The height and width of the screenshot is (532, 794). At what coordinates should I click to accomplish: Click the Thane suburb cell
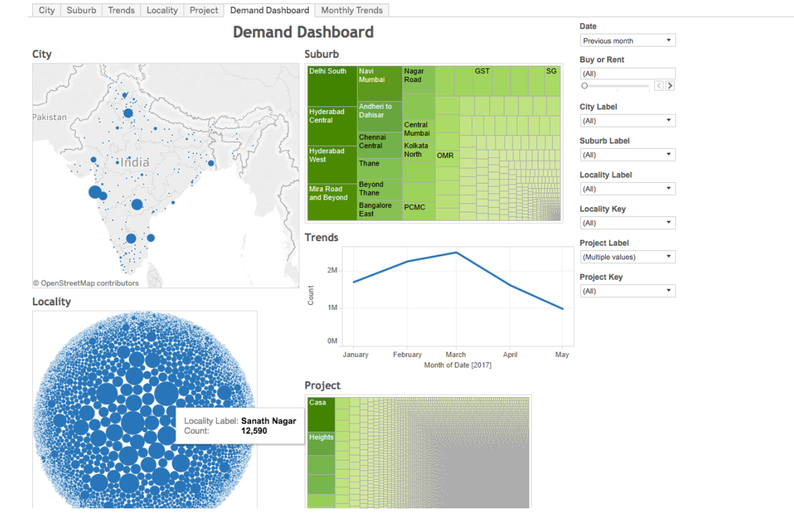point(380,169)
